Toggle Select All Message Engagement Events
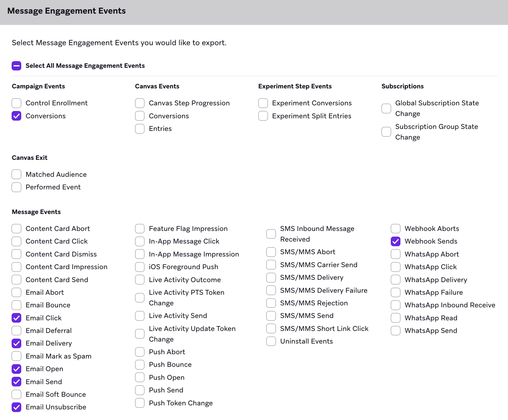Screen dimensions: 508x420 click(16, 65)
